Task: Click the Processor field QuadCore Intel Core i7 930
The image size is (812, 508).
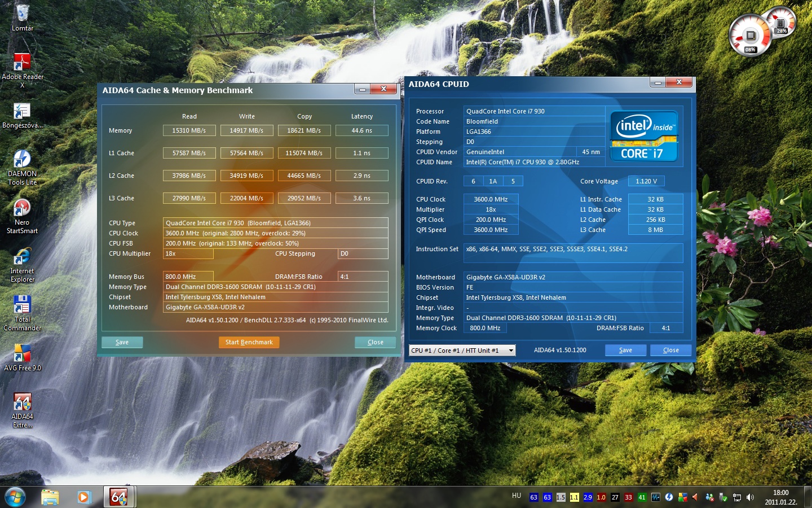Action: click(x=534, y=111)
